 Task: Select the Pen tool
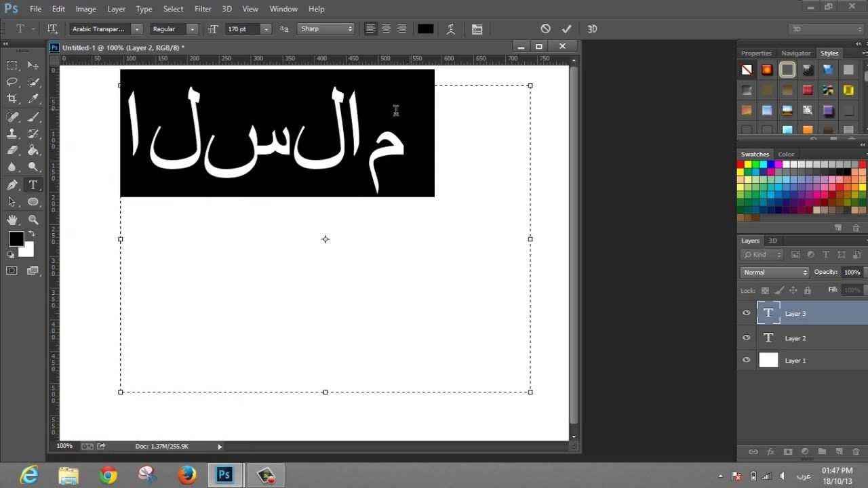(x=12, y=185)
